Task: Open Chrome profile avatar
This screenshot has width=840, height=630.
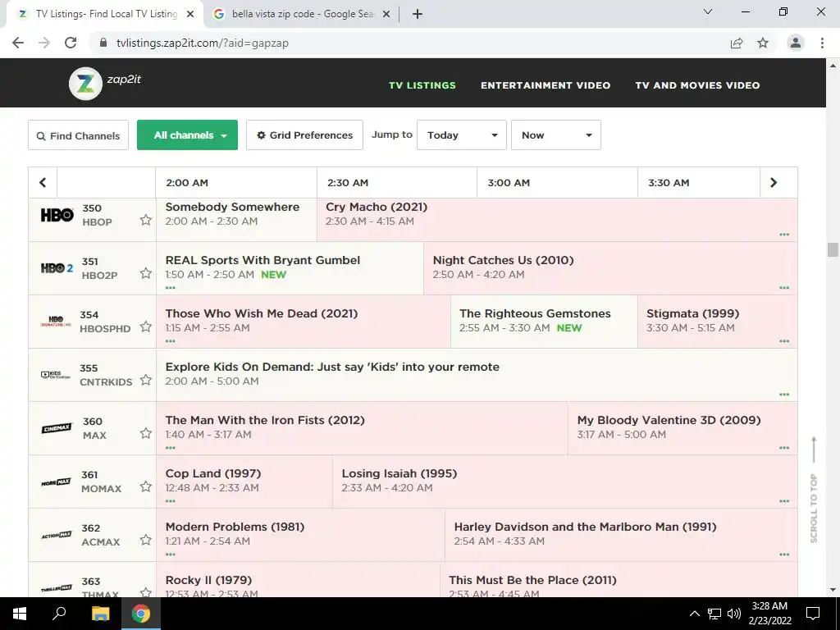Action: pyautogui.click(x=796, y=43)
